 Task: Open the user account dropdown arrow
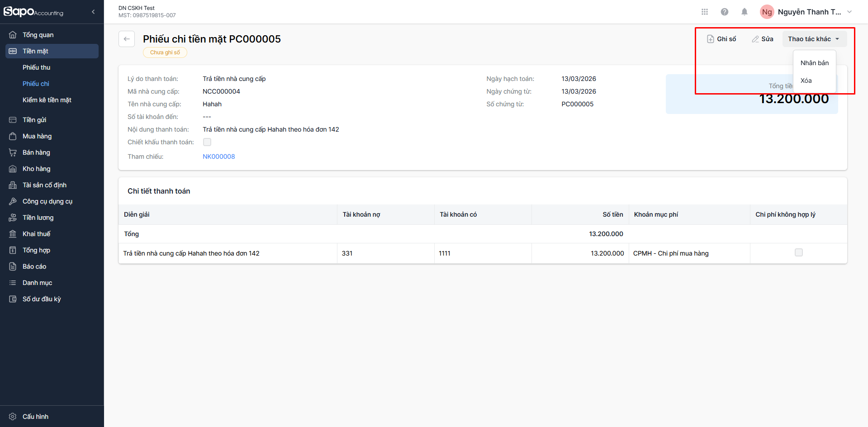[849, 12]
